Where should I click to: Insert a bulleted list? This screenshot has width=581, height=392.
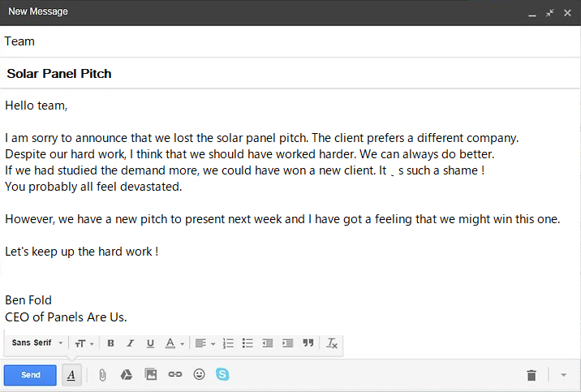247,343
